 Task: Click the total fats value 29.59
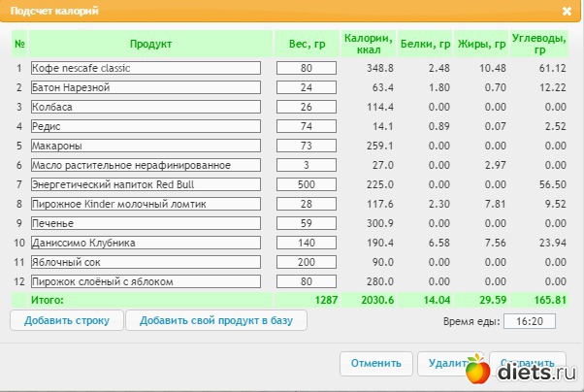(493, 300)
